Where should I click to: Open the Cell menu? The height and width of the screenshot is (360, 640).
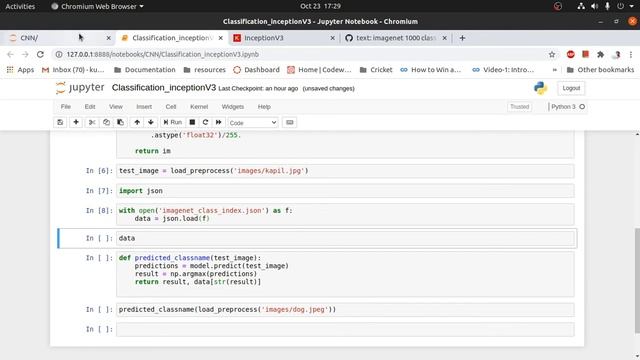coord(171,107)
